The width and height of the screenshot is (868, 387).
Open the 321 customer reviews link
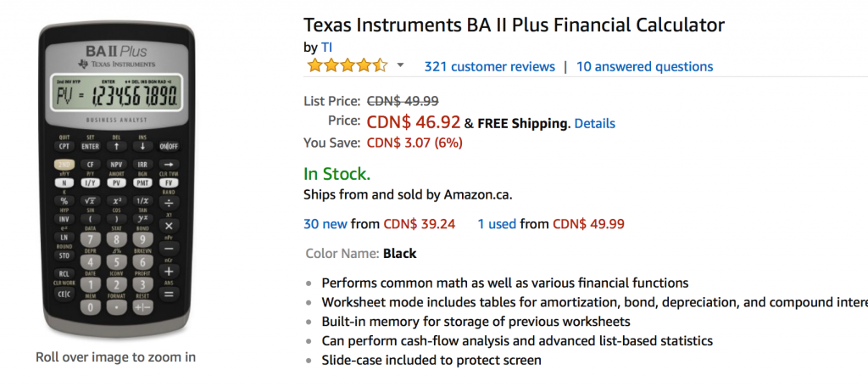[x=489, y=66]
